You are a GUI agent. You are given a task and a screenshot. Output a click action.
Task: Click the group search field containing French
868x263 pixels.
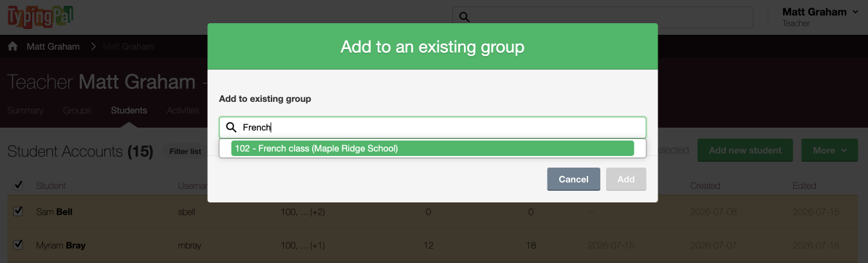click(432, 128)
